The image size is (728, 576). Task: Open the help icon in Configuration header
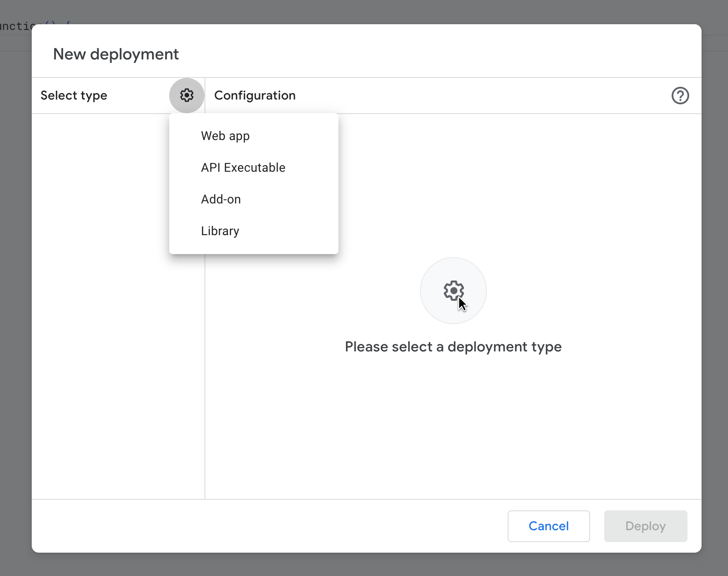680,96
